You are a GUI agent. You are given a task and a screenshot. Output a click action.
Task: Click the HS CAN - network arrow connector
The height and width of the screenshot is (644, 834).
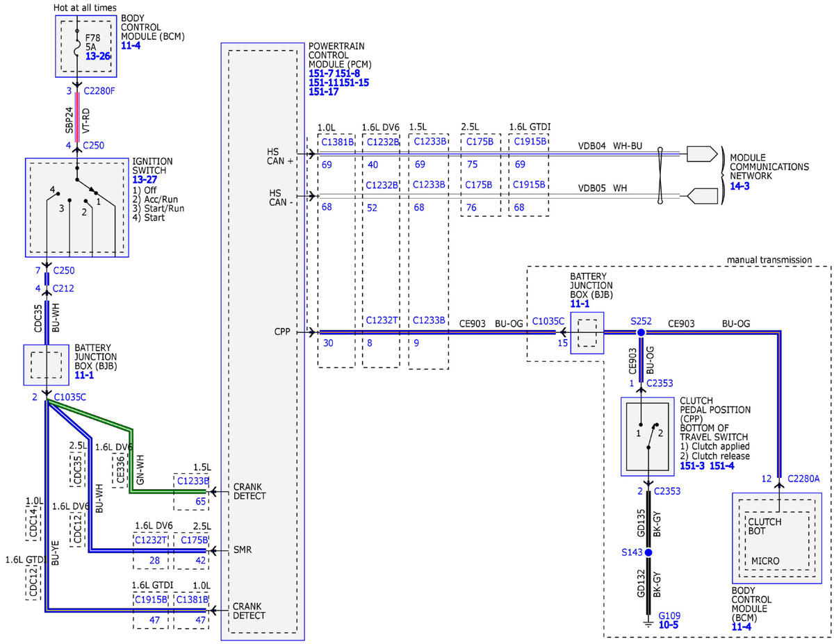pos(701,197)
